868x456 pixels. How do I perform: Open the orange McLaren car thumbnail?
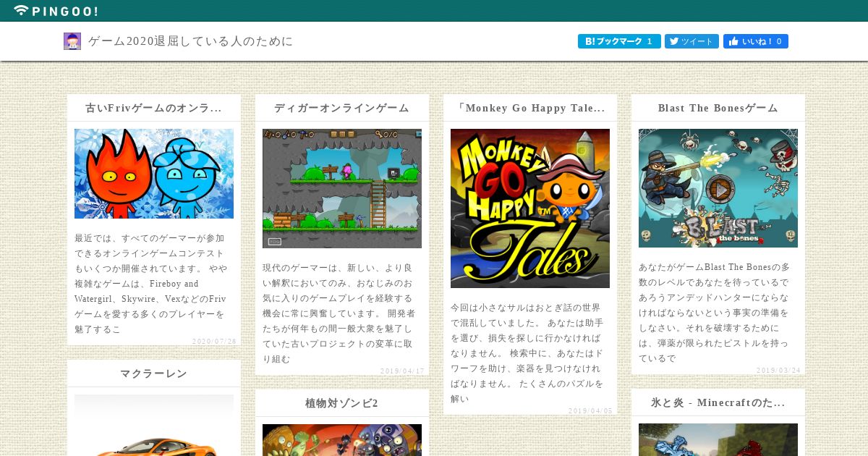point(154,426)
